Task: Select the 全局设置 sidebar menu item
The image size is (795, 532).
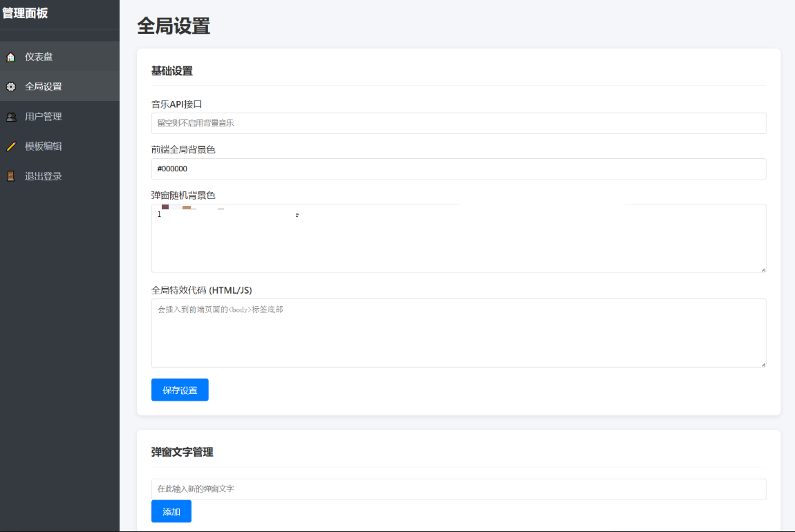Action: [x=43, y=87]
